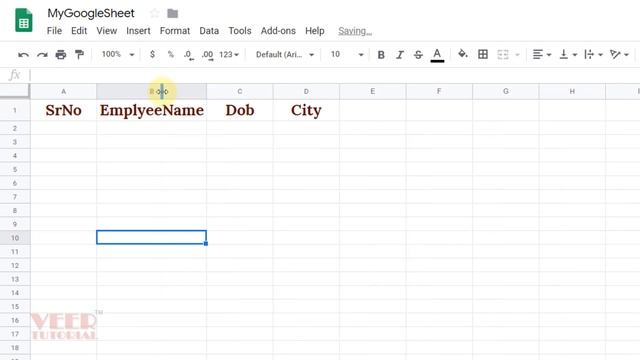Open the Insert menu

138,31
